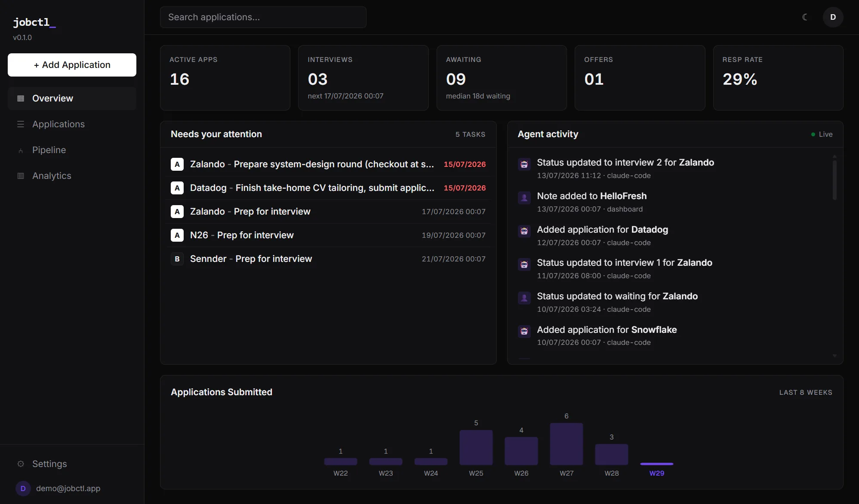859x504 pixels.
Task: Switch to the Analytics section
Action: pos(72,176)
